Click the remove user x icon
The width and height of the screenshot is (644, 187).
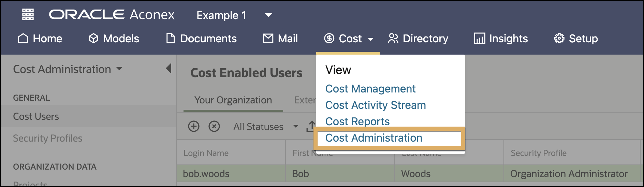pyautogui.click(x=214, y=126)
